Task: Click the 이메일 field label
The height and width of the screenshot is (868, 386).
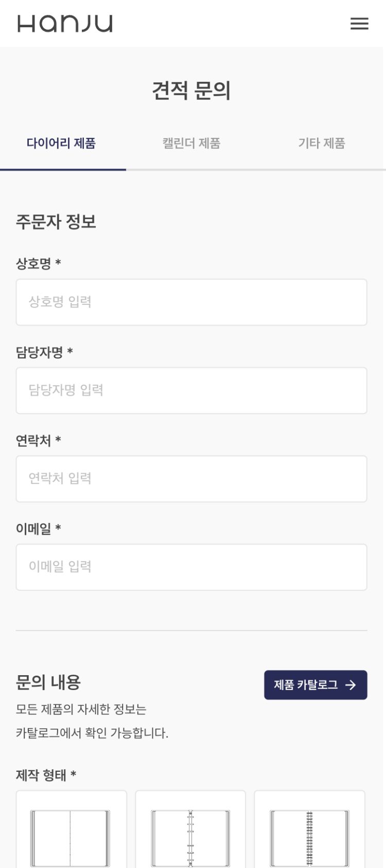Action: [x=34, y=529]
